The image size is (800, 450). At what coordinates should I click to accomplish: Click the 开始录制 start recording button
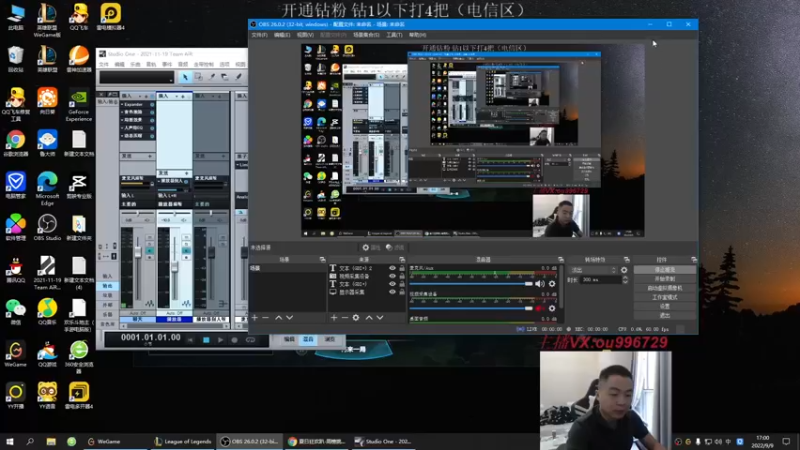point(664,279)
